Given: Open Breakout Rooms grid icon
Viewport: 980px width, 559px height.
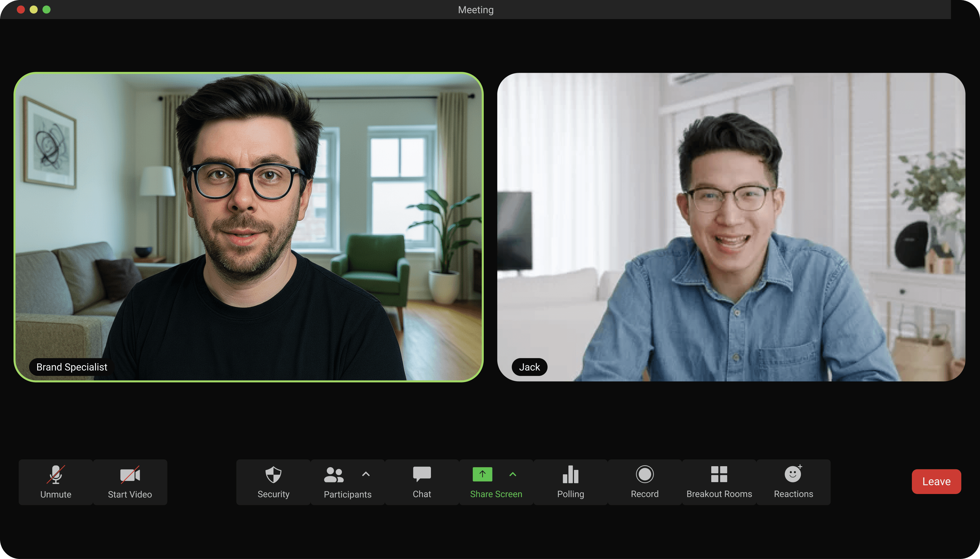Looking at the screenshot, I should tap(719, 482).
